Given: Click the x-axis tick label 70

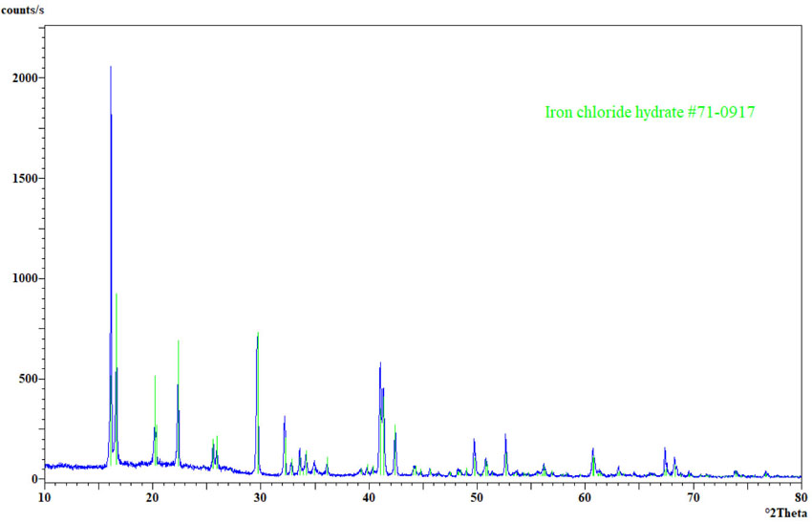Looking at the screenshot, I should (694, 498).
